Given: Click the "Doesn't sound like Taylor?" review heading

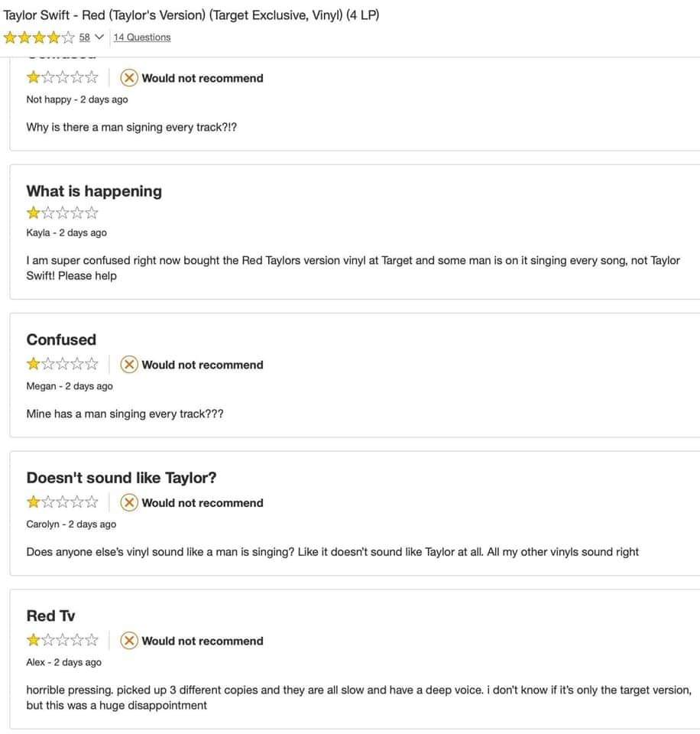Looking at the screenshot, I should [122, 478].
